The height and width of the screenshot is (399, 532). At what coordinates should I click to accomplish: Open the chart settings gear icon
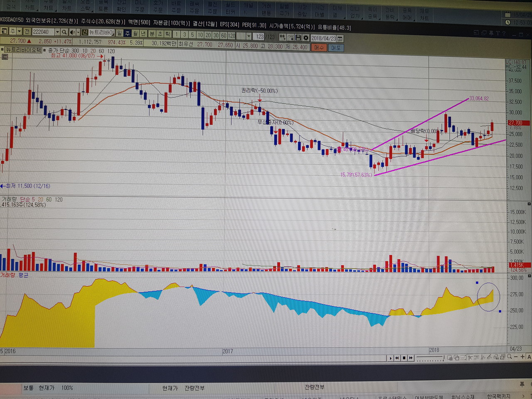click(x=306, y=38)
